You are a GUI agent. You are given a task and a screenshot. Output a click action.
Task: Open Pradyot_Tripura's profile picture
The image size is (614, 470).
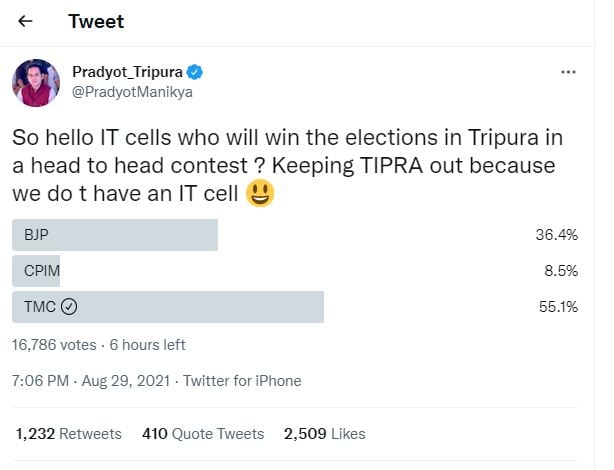pos(36,83)
